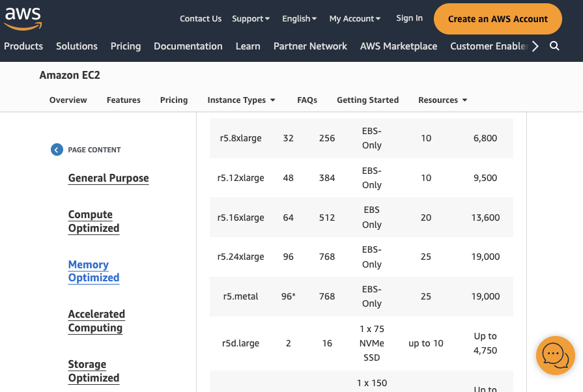Viewport: 583px width, 392px height.
Task: Select Documentation in the navigation bar
Action: (188, 46)
